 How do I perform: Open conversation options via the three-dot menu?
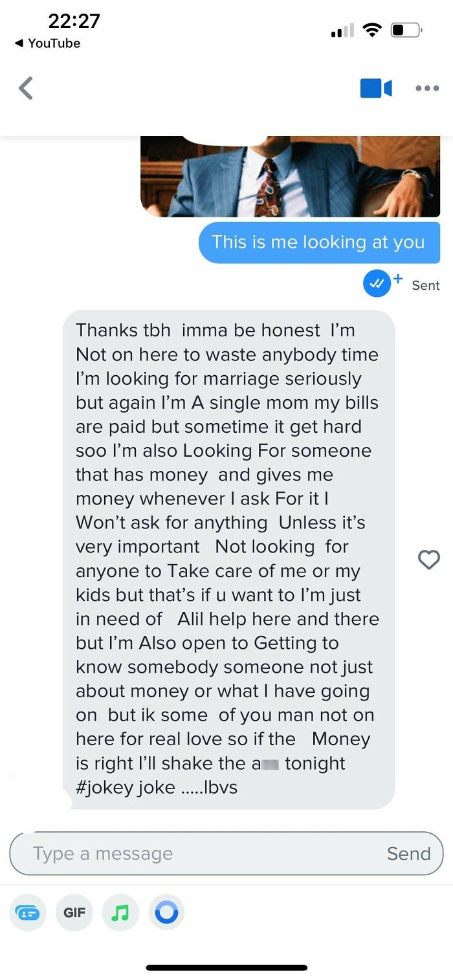pyautogui.click(x=427, y=88)
